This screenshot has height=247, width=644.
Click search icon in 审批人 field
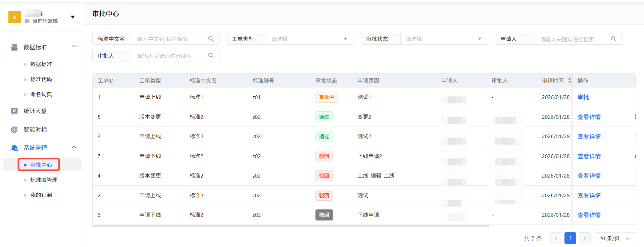coord(211,56)
